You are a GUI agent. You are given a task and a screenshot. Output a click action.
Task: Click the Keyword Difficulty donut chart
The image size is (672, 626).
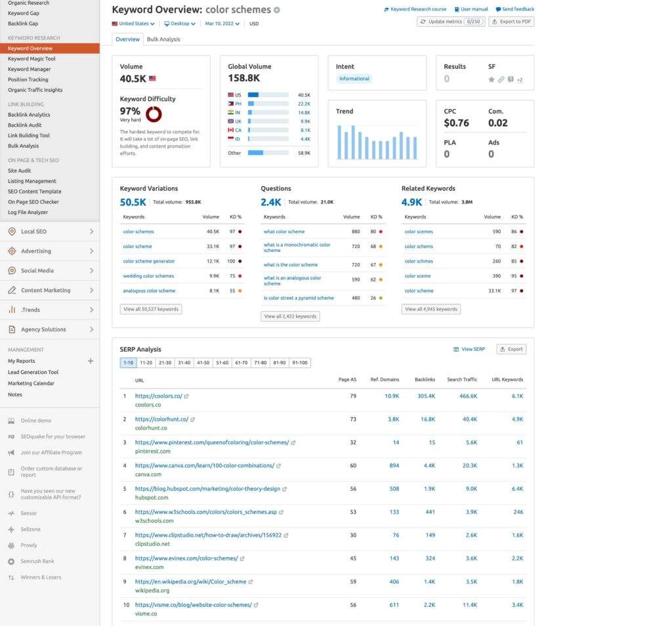[x=154, y=114]
